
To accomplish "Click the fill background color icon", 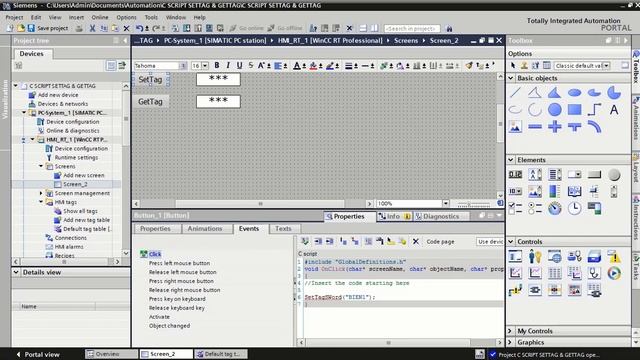I will 313,65.
